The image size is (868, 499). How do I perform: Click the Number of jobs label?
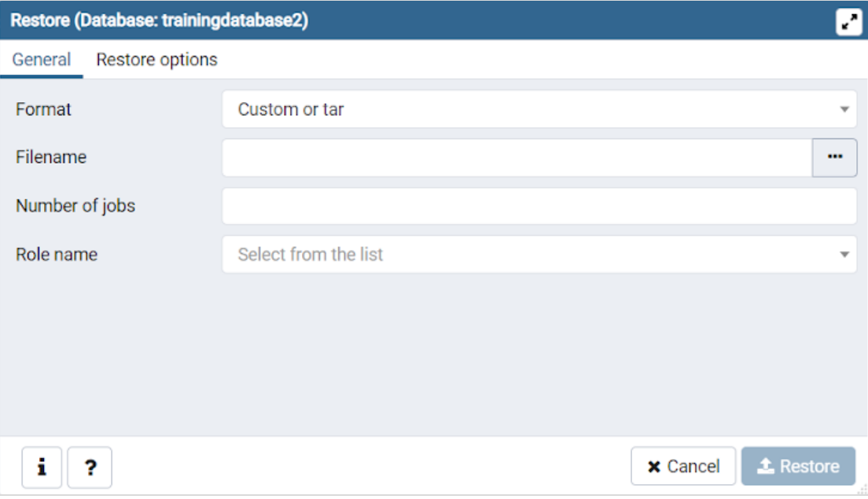(x=75, y=206)
